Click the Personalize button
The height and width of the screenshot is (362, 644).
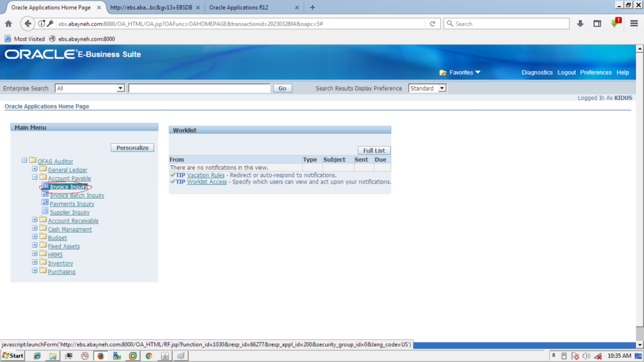tap(132, 148)
